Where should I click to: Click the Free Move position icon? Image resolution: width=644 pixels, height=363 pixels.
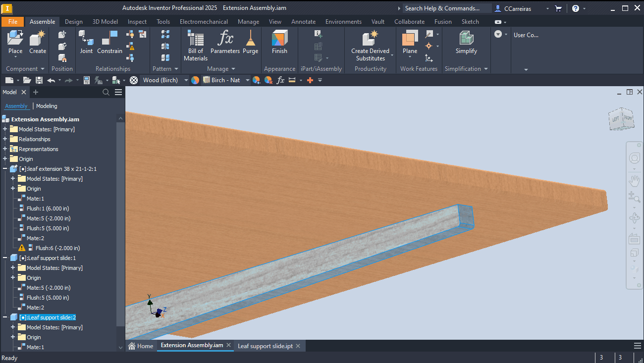(x=62, y=34)
